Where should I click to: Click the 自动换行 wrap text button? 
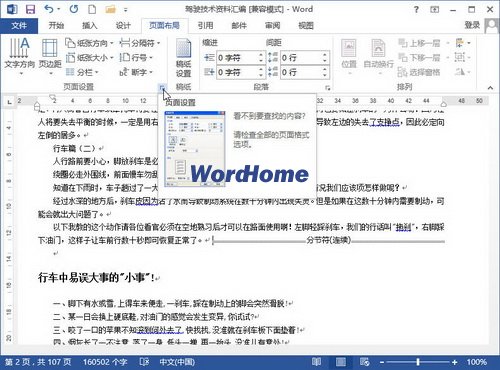pos(378,56)
